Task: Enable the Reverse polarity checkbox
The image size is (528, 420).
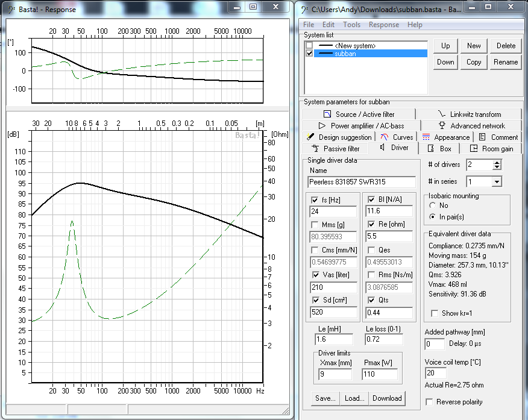Action: tap(429, 402)
